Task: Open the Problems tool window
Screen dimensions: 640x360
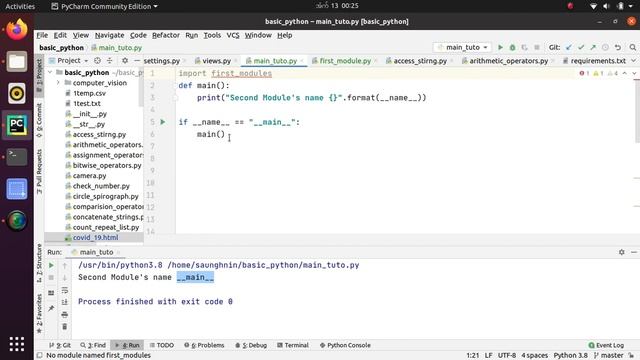Action: pos(204,345)
